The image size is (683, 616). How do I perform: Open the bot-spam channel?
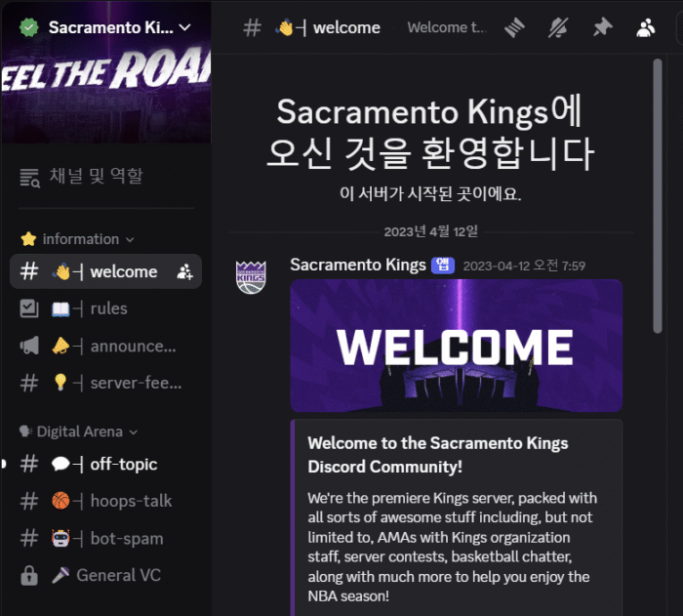pyautogui.click(x=105, y=539)
